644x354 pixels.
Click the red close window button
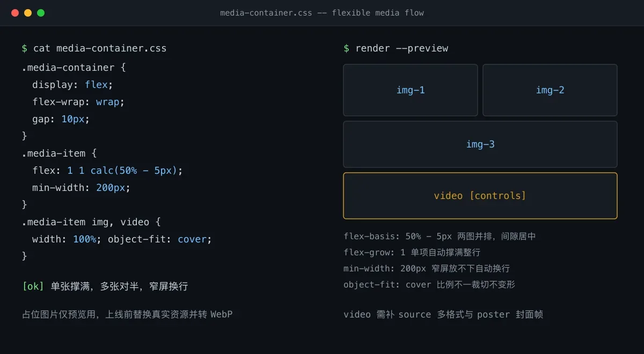pos(15,13)
